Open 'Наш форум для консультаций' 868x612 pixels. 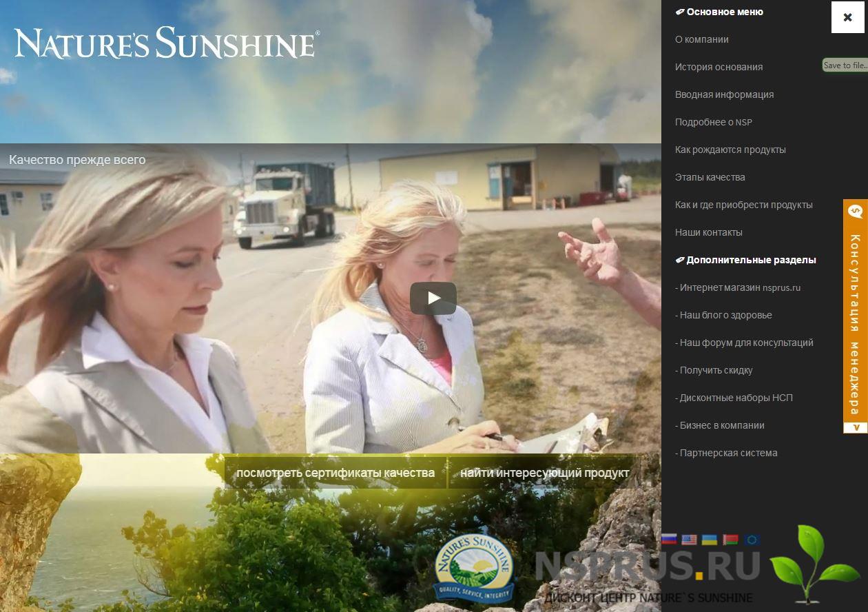point(744,343)
